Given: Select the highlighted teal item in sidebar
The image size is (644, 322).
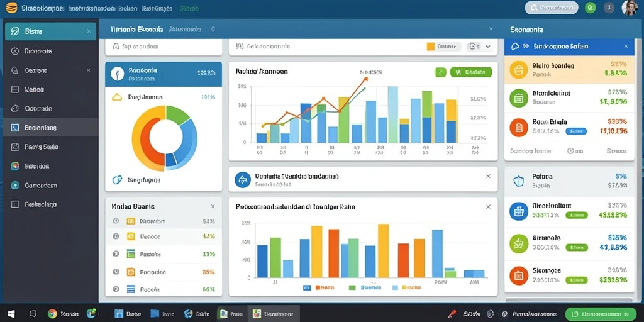Looking at the screenshot, I should pos(50,31).
